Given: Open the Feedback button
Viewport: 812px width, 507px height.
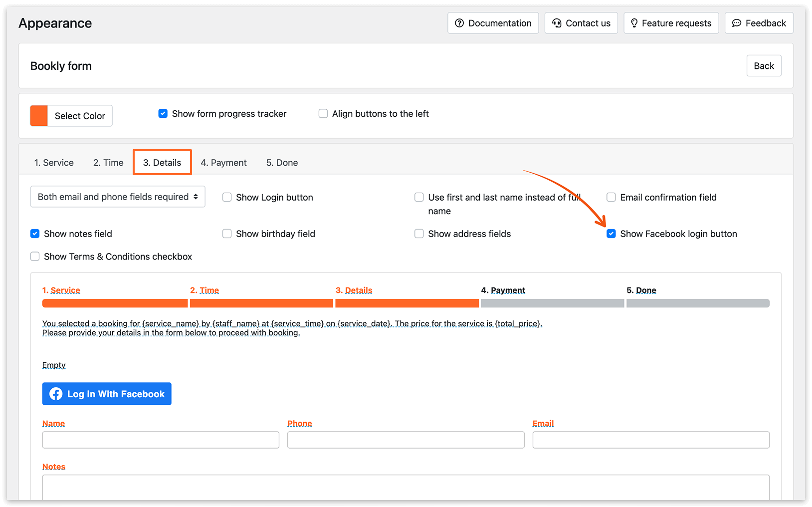Looking at the screenshot, I should (x=759, y=23).
